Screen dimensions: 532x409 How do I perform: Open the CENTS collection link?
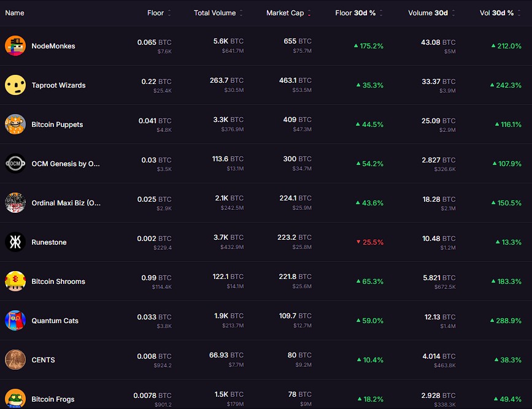point(43,360)
